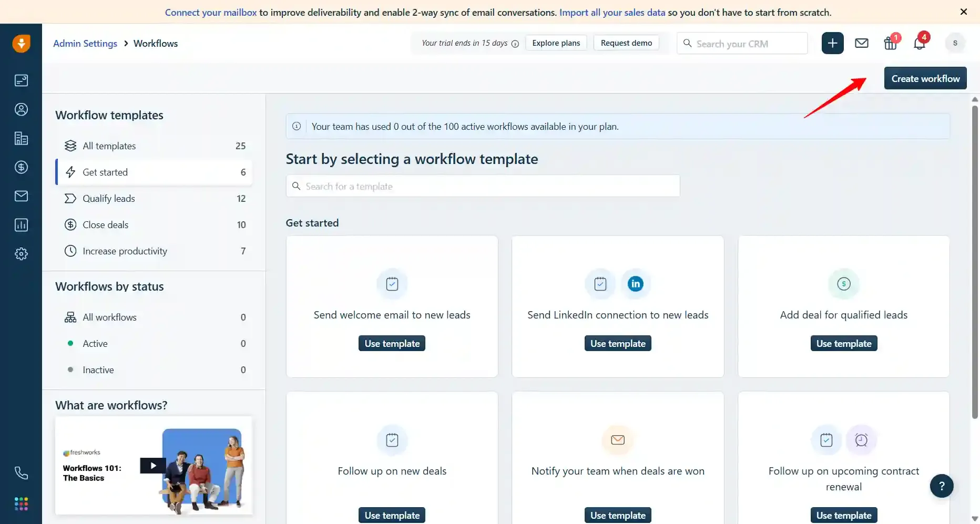This screenshot has width=980, height=524.
Task: Click 'Notify your team when deals are won' title
Action: pyautogui.click(x=618, y=471)
